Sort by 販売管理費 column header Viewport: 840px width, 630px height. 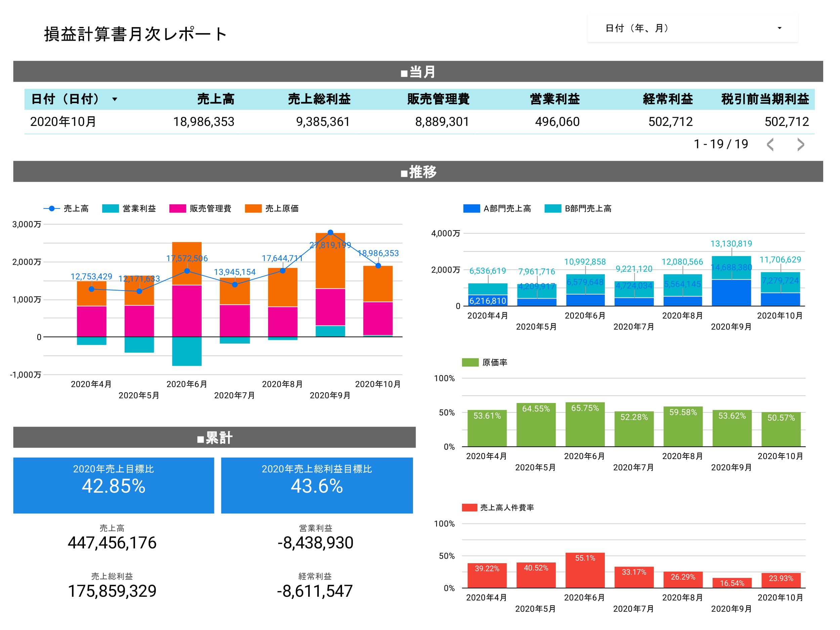coord(438,99)
